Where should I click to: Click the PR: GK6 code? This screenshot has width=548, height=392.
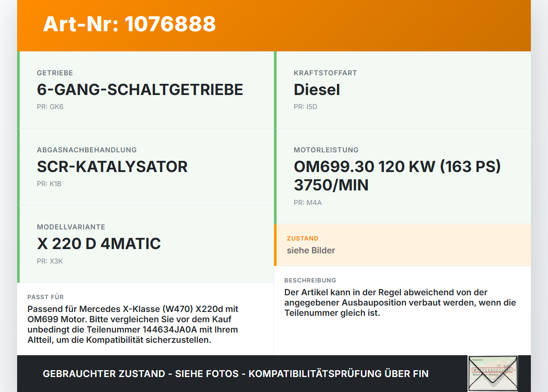(x=50, y=107)
